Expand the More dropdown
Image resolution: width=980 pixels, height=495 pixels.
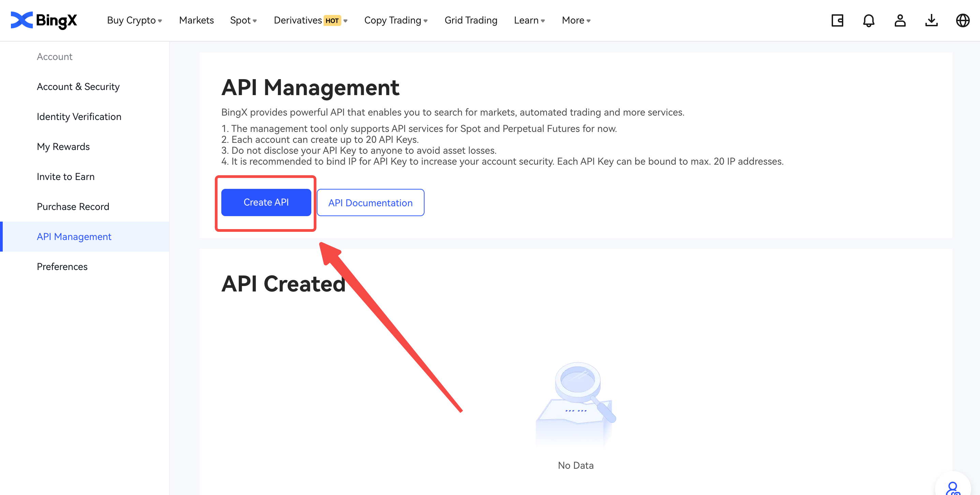coord(576,20)
